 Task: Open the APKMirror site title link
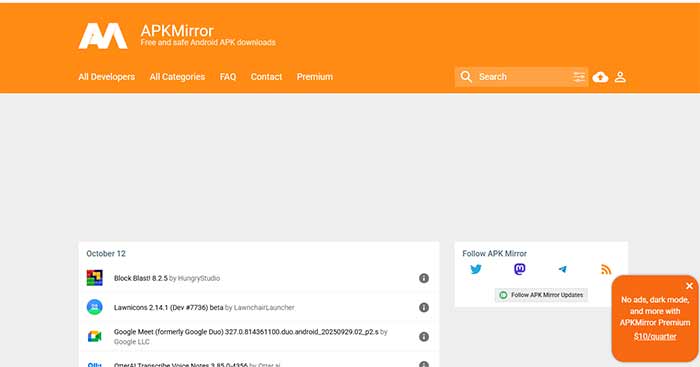[177, 31]
